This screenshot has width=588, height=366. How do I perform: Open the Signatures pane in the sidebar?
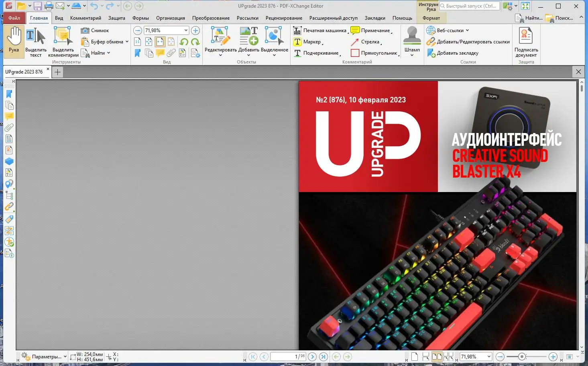tap(9, 150)
